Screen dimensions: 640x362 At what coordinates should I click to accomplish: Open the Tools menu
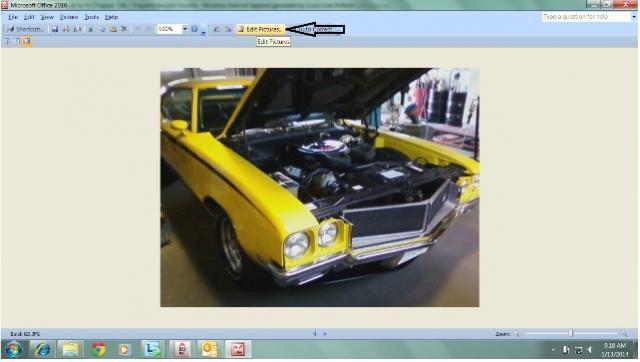[92, 17]
